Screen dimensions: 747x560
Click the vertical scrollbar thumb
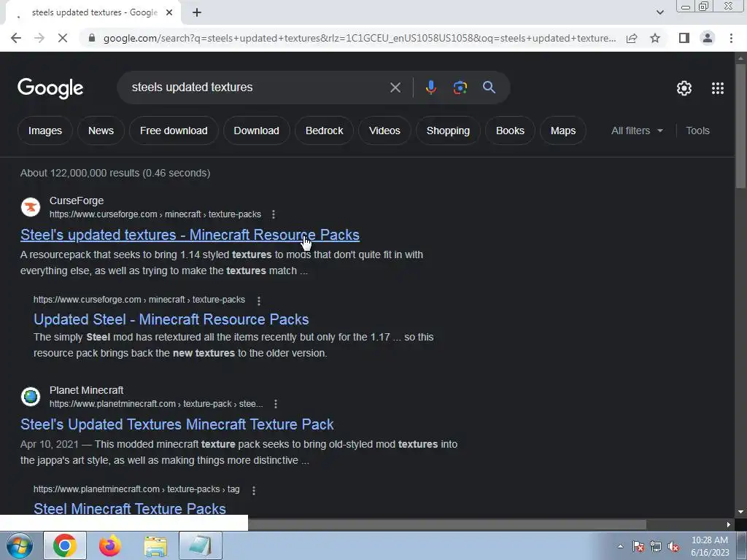[x=740, y=125]
